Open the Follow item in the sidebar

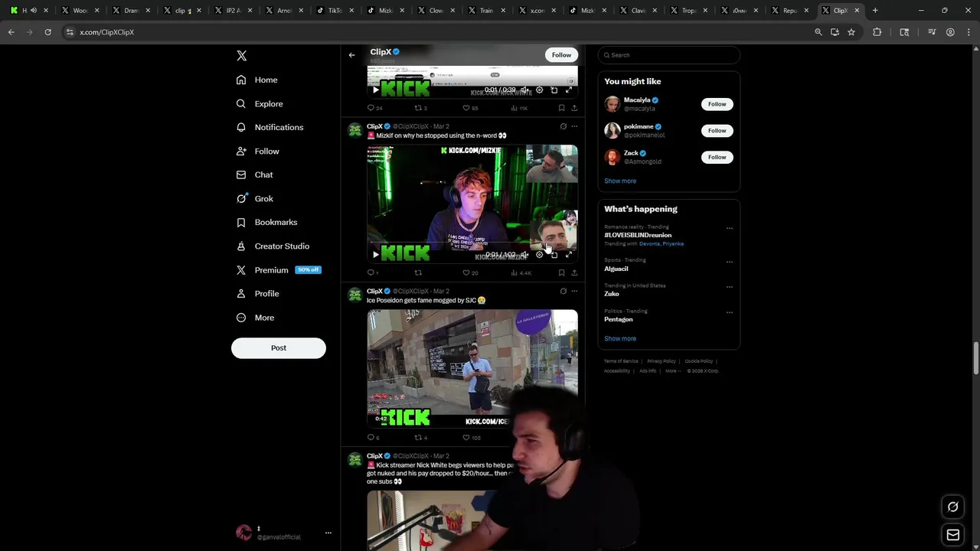point(258,151)
